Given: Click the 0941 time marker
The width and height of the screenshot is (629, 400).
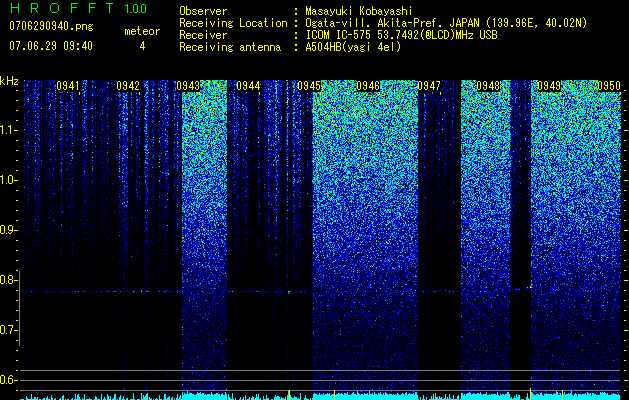Looking at the screenshot, I should [68, 86].
